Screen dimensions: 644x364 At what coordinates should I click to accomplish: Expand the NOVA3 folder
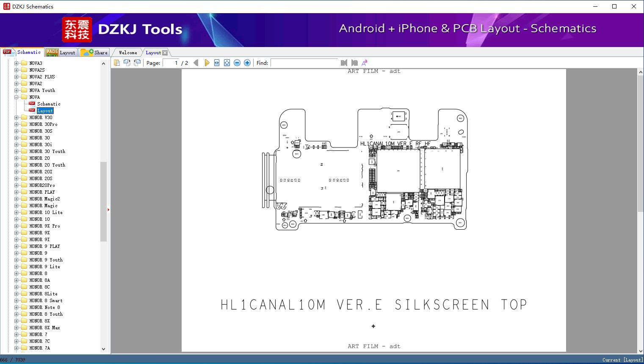pyautogui.click(x=17, y=63)
